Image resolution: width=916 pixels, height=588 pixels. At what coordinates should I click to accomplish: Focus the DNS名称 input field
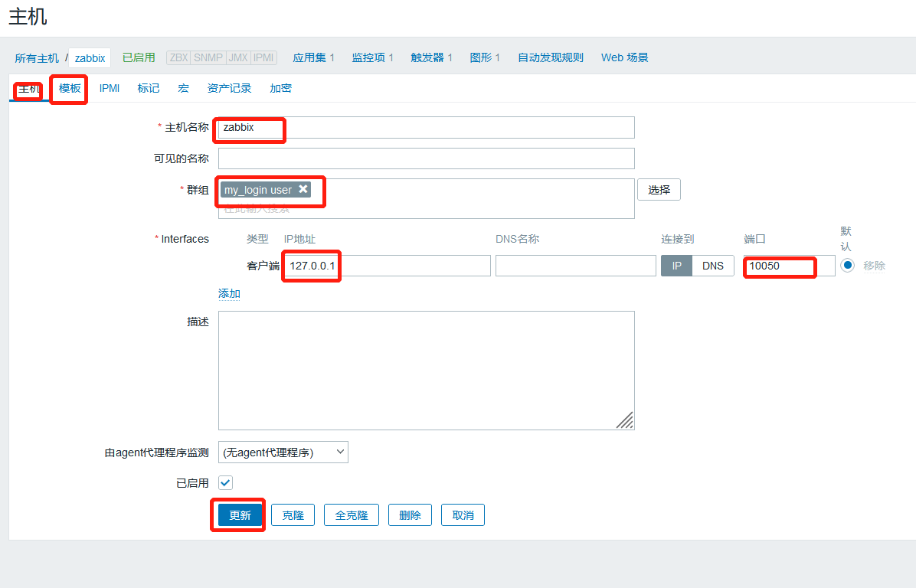(575, 266)
